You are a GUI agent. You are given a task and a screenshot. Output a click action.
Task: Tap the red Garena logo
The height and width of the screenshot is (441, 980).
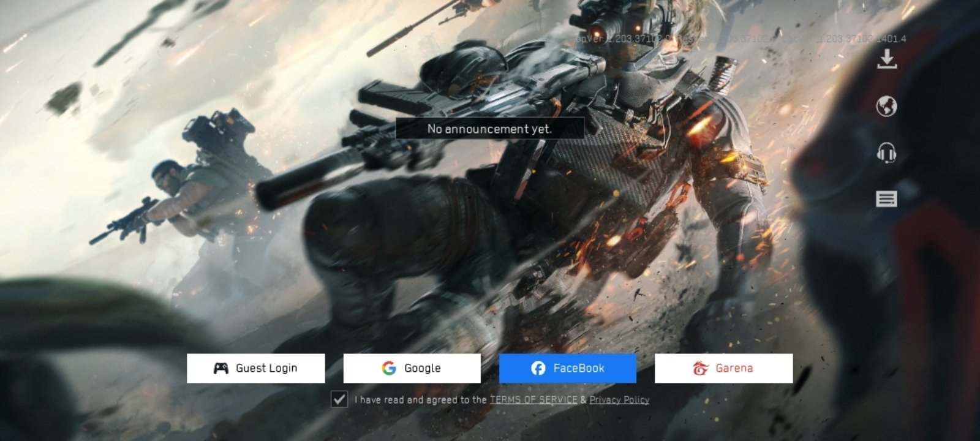[x=700, y=368]
